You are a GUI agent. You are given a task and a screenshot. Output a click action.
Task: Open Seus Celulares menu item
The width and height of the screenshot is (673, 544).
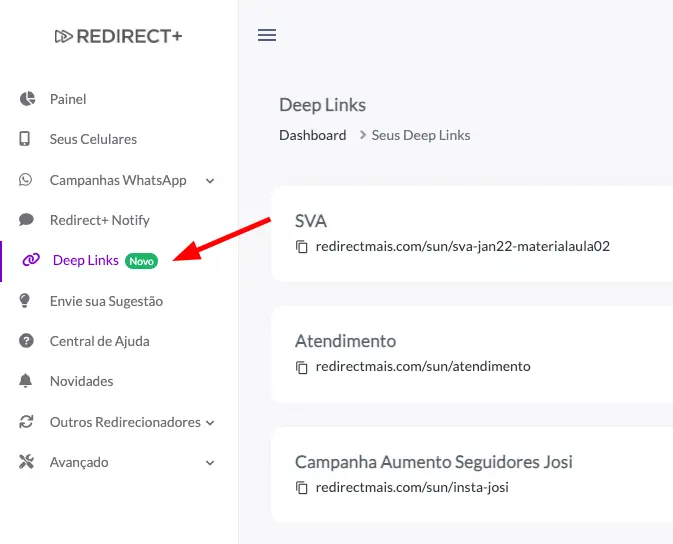tap(93, 139)
